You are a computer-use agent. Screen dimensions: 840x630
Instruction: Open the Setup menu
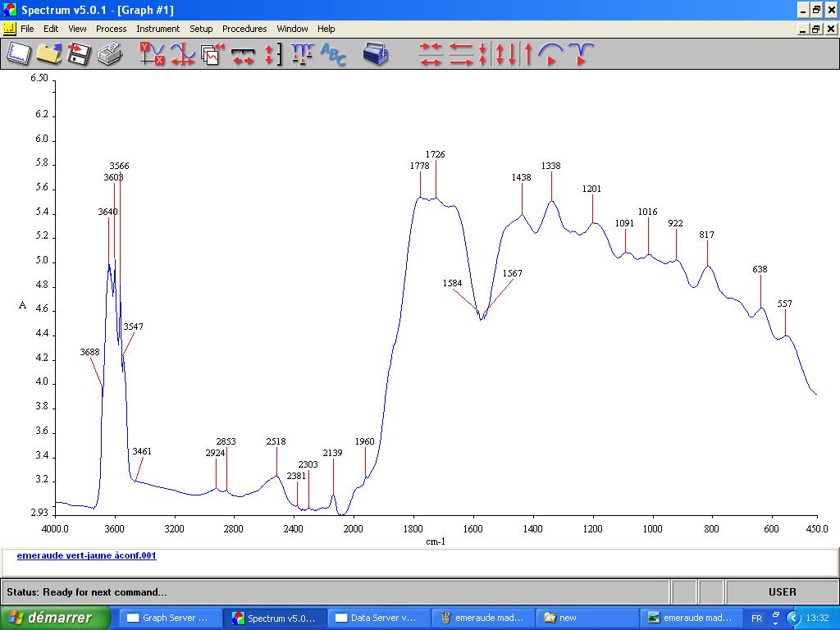click(201, 29)
